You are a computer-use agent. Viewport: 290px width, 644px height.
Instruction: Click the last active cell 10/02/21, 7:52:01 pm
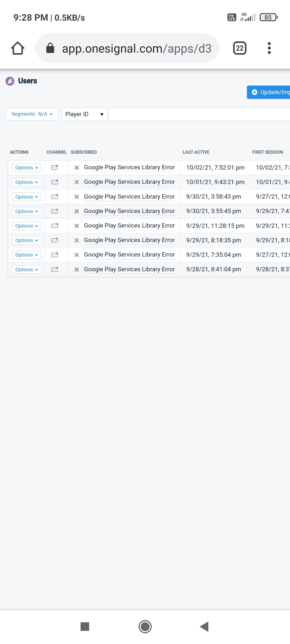(215, 168)
